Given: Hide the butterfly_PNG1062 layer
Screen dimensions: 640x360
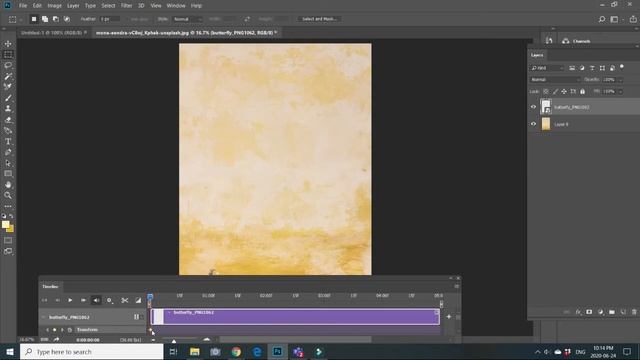Looking at the screenshot, I should (533, 107).
